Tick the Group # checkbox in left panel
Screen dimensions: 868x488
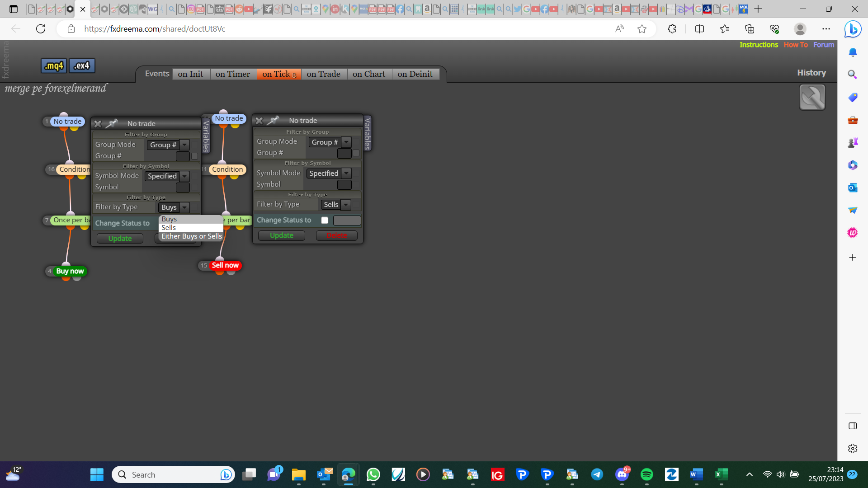[194, 156]
